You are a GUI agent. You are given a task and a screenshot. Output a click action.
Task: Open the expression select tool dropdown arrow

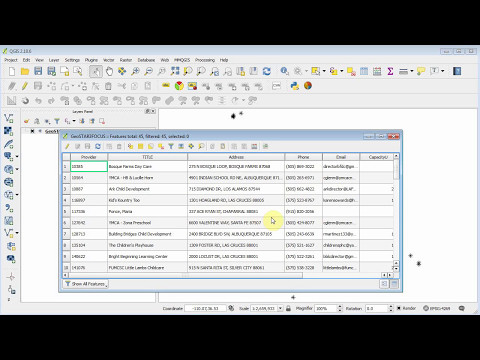tap(342, 71)
